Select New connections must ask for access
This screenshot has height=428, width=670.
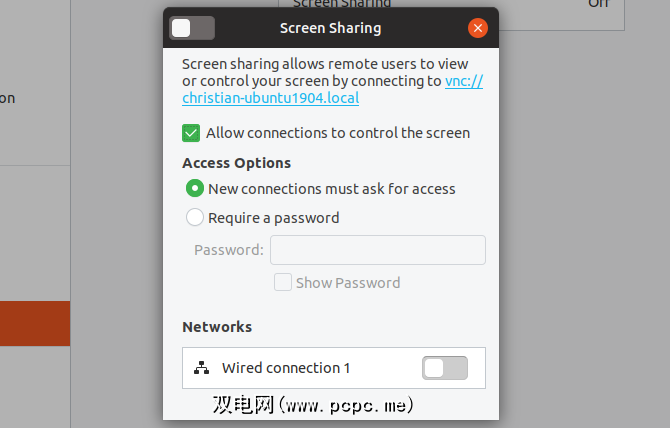(x=194, y=189)
